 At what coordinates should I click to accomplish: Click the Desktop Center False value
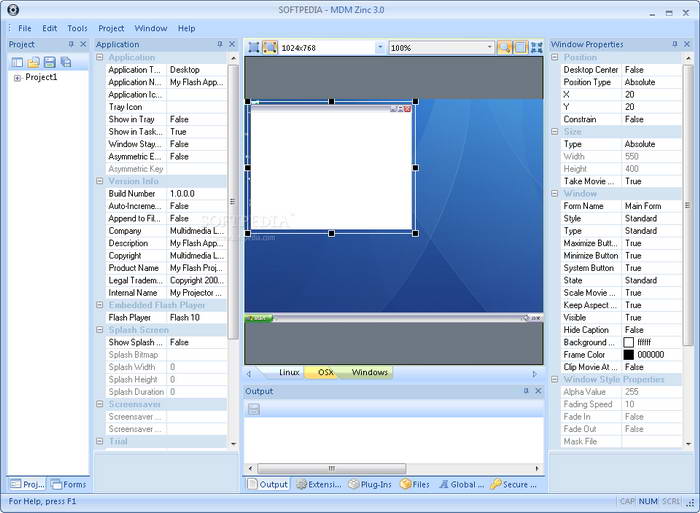(651, 70)
